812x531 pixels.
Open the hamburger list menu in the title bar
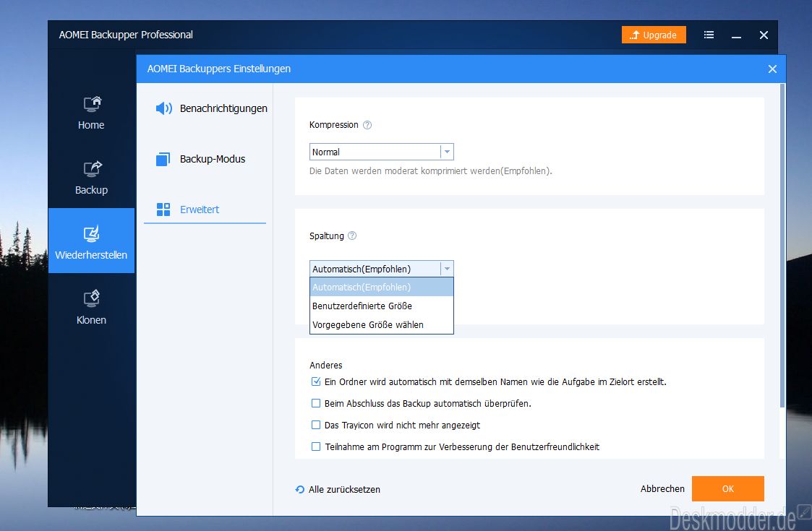pyautogui.click(x=709, y=35)
